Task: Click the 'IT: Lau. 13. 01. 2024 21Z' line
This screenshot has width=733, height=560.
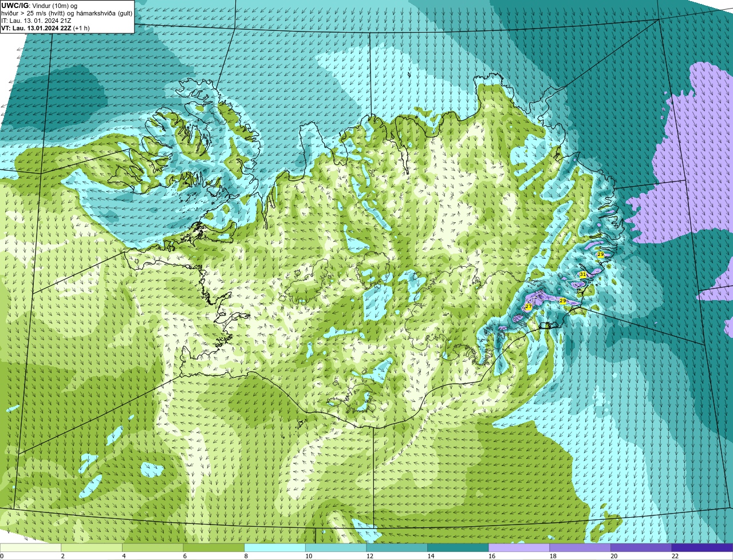Action: [36, 20]
